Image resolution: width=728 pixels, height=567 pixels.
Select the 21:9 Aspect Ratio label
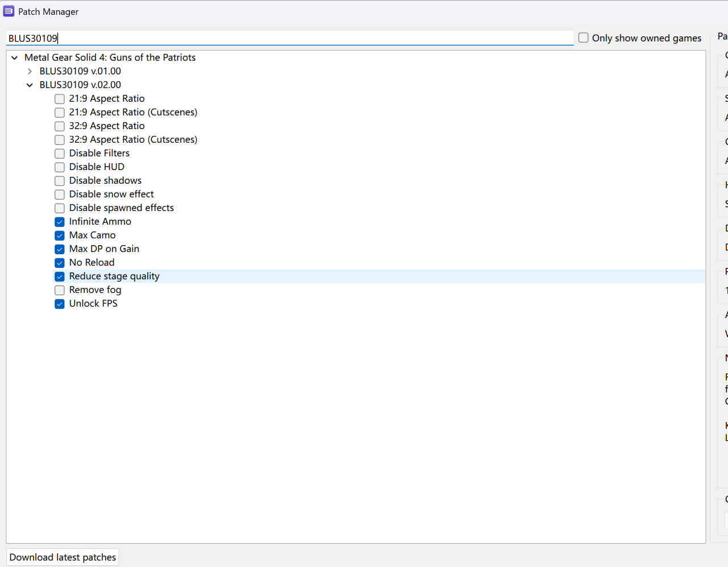coord(107,98)
